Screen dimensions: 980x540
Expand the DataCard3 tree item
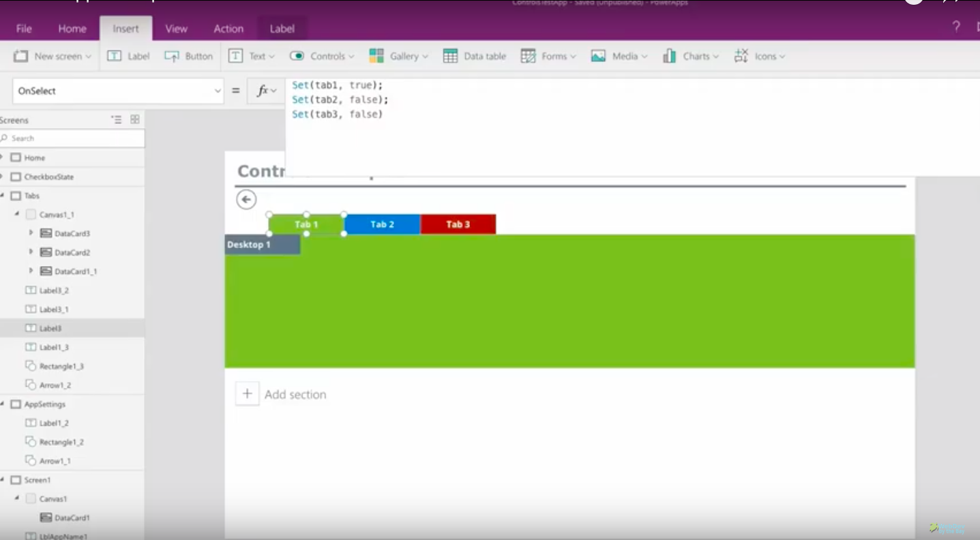point(31,232)
